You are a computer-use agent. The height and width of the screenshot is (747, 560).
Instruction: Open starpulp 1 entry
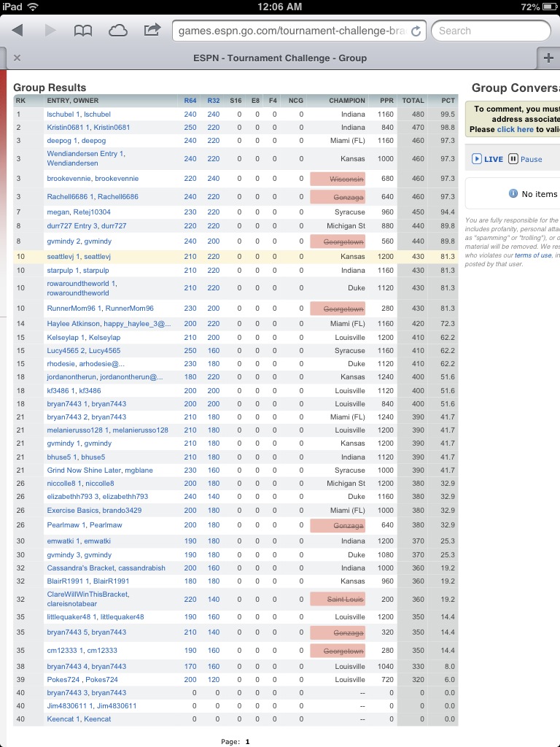(x=77, y=270)
